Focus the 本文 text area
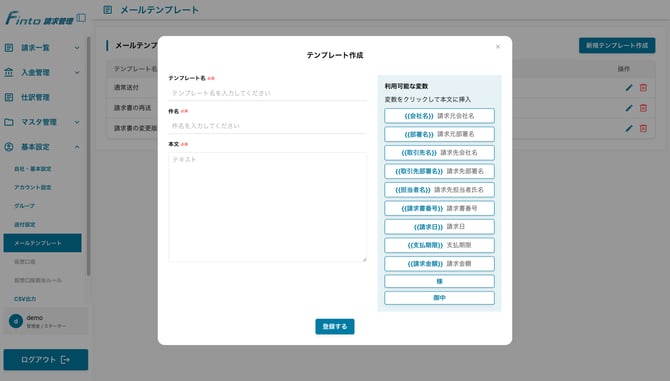 click(x=267, y=207)
